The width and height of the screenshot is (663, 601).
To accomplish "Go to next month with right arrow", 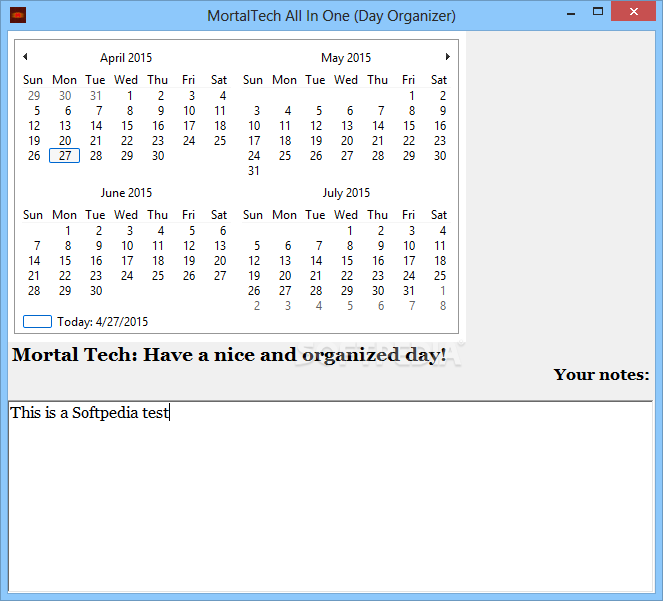I will point(448,57).
